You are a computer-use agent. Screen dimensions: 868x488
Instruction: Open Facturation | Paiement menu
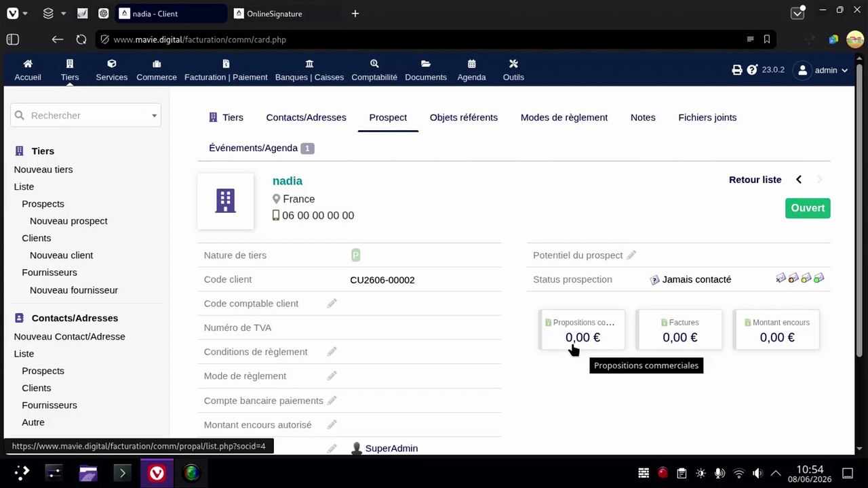tap(226, 70)
